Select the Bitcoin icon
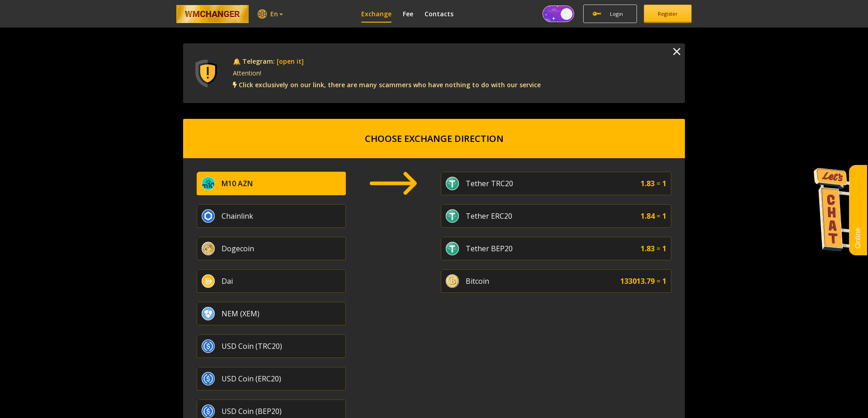 point(452,281)
